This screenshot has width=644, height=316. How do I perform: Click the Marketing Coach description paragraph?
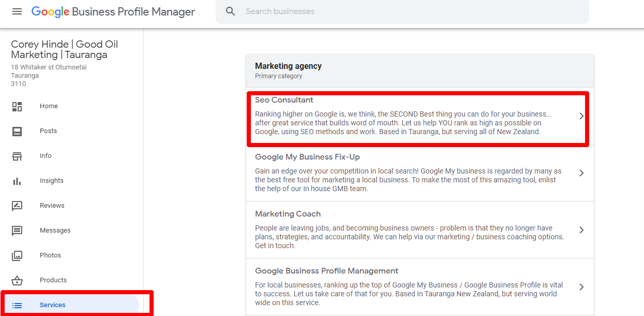coord(409,237)
